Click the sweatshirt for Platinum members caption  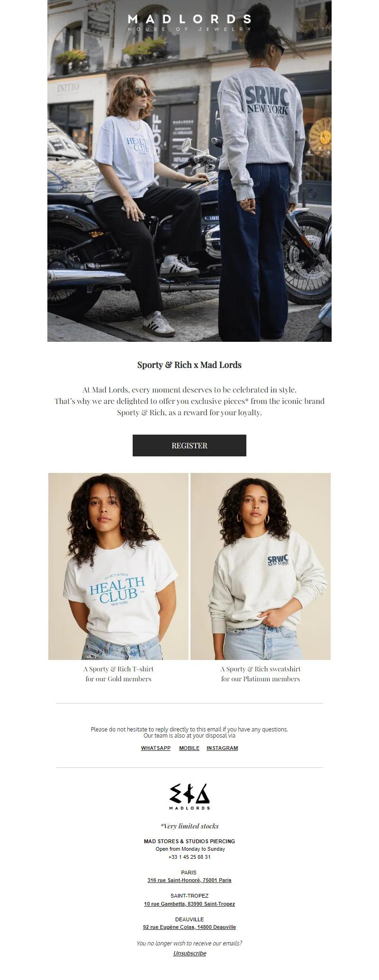(x=261, y=674)
